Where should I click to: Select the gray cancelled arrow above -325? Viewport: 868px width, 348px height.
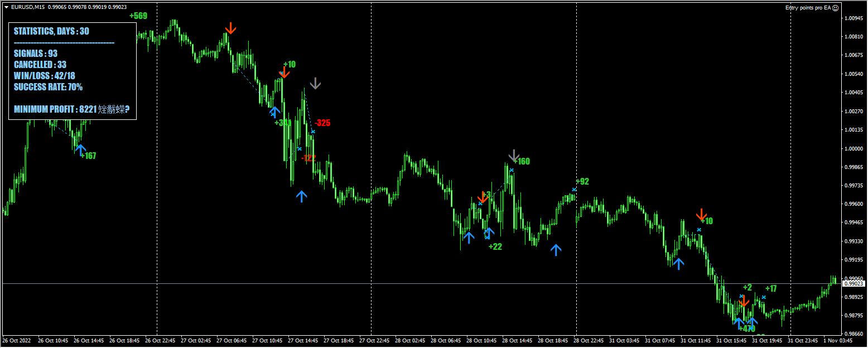tap(316, 83)
